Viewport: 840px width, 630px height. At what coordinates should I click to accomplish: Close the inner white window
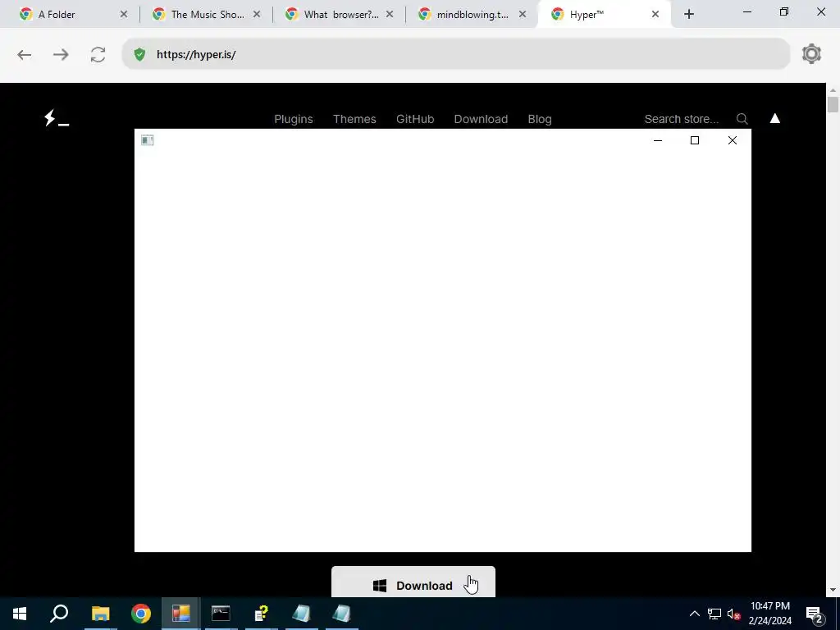[x=733, y=140]
